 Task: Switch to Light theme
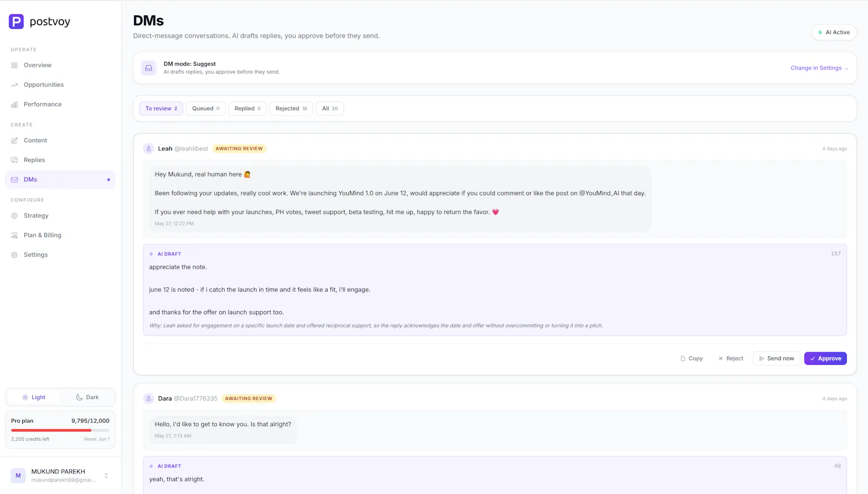click(x=34, y=397)
